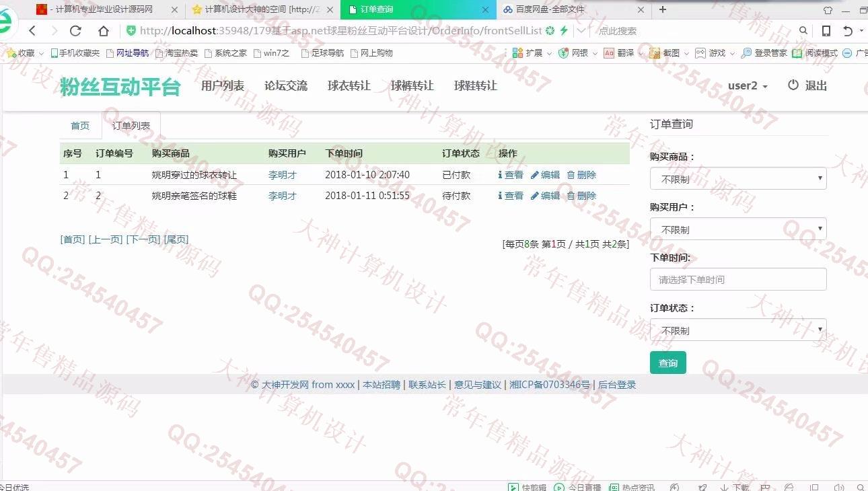Click the power icon beside 退出
Image resolution: width=868 pixels, height=491 pixels.
tap(793, 85)
